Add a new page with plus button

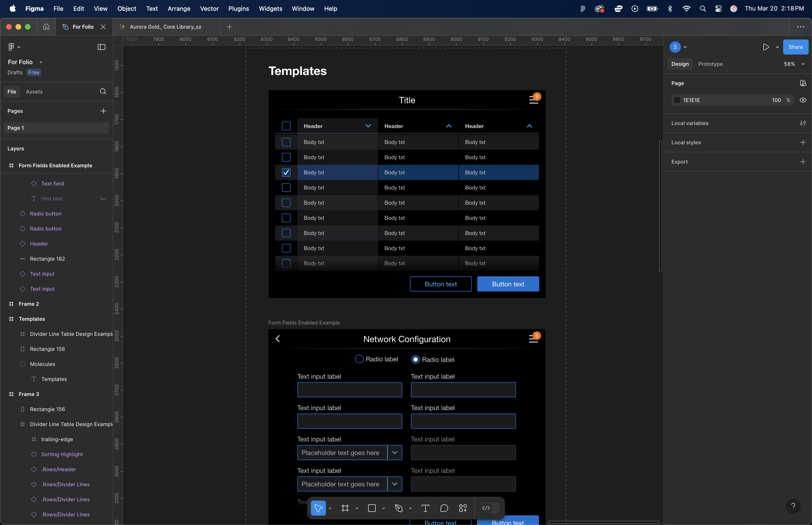coord(103,111)
